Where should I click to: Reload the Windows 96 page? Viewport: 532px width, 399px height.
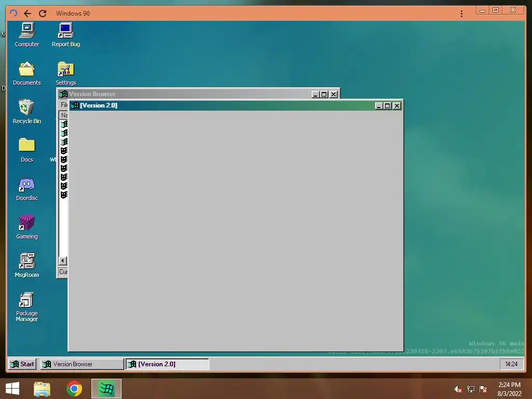[x=43, y=13]
